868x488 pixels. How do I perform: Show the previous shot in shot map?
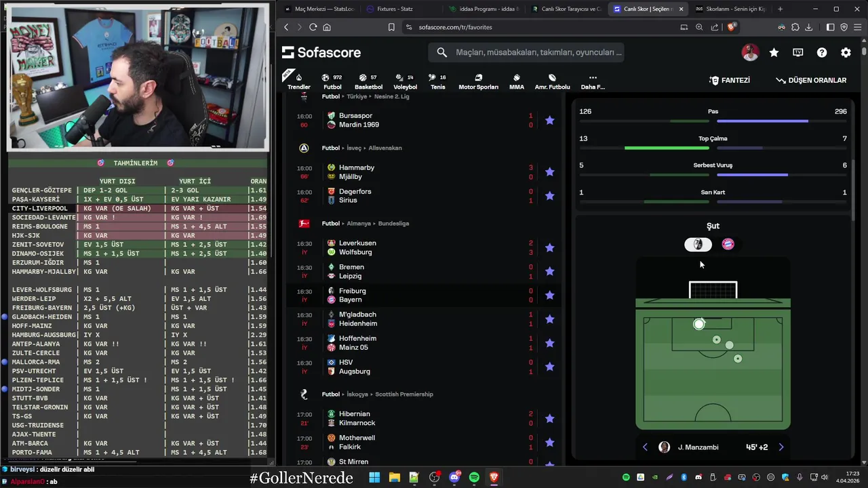[x=645, y=447]
